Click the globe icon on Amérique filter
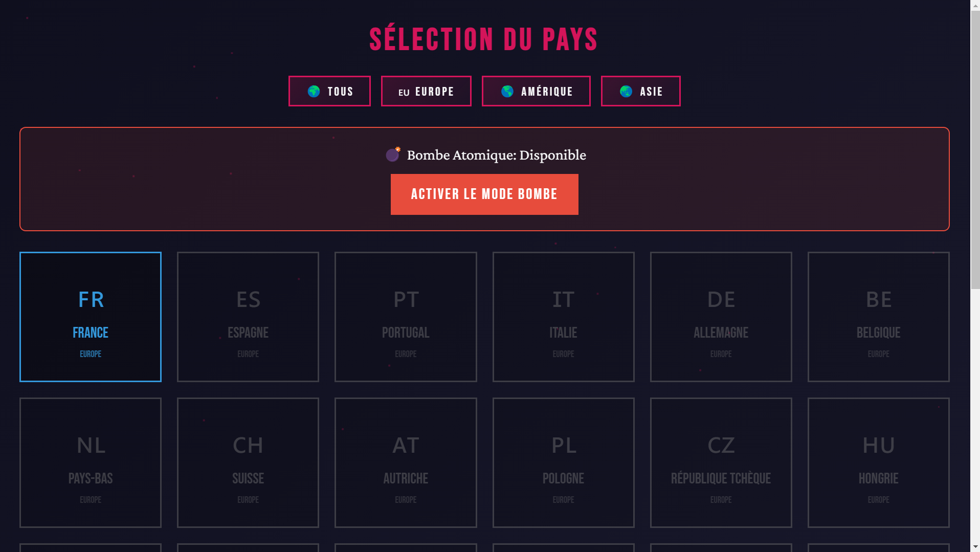 click(x=507, y=92)
